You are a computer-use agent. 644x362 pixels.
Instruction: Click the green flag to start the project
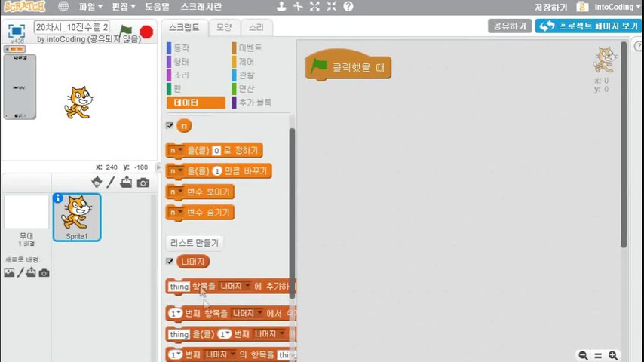(x=126, y=32)
